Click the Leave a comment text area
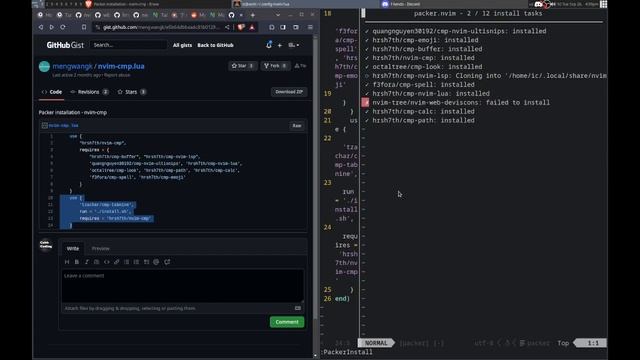This screenshot has height=360, width=640. (x=183, y=286)
